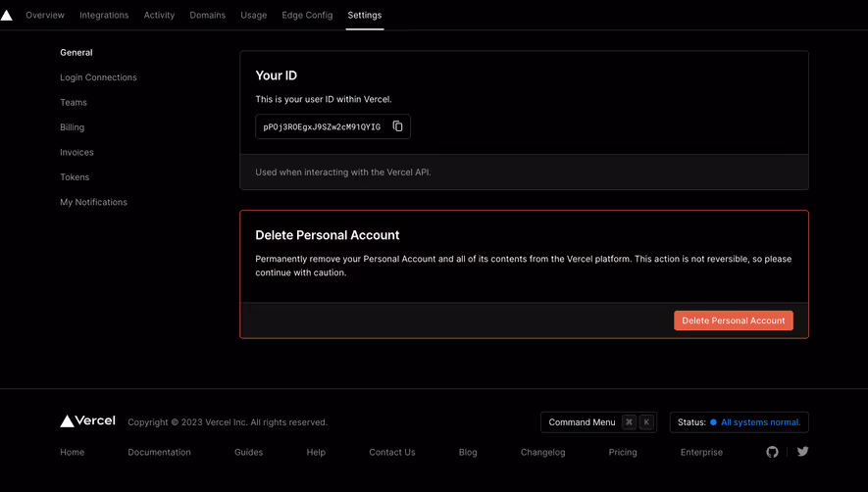Click the Delete Personal Account button

click(734, 320)
